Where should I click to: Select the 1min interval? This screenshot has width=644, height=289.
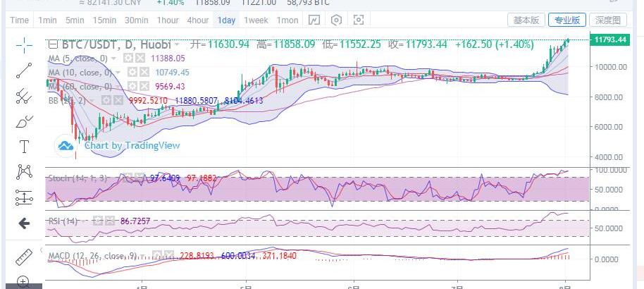click(x=48, y=20)
